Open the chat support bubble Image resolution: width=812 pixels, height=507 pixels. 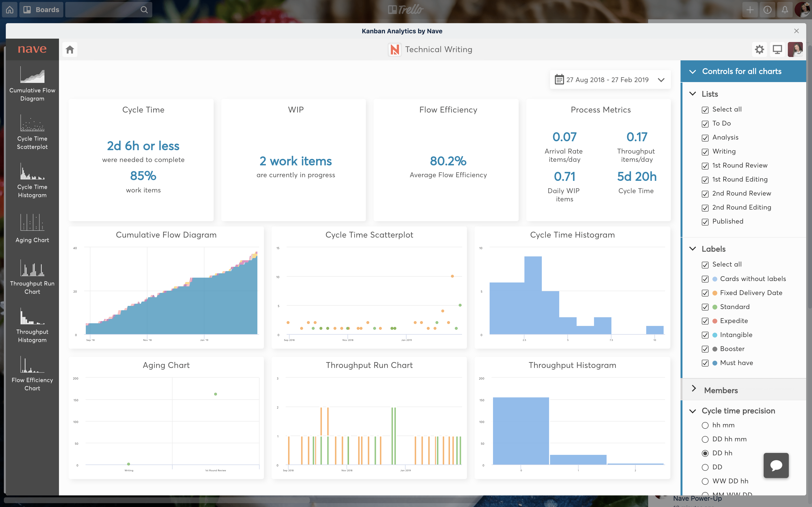click(776, 465)
